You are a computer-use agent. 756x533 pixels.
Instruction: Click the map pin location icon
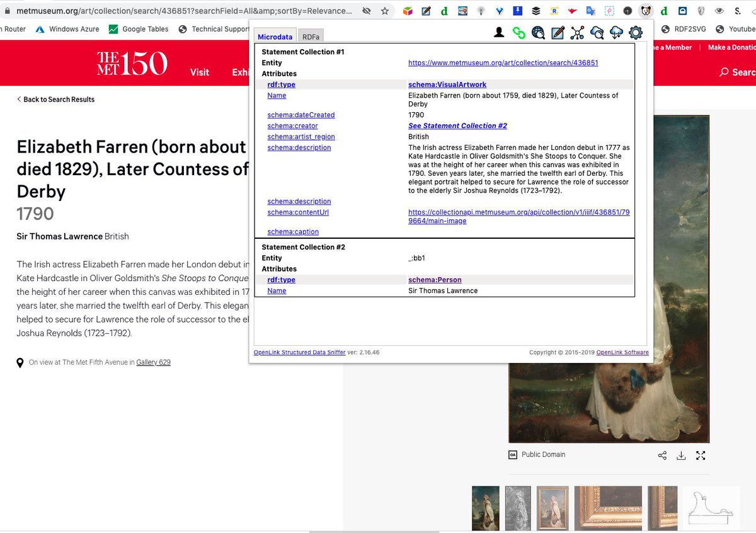click(20, 363)
